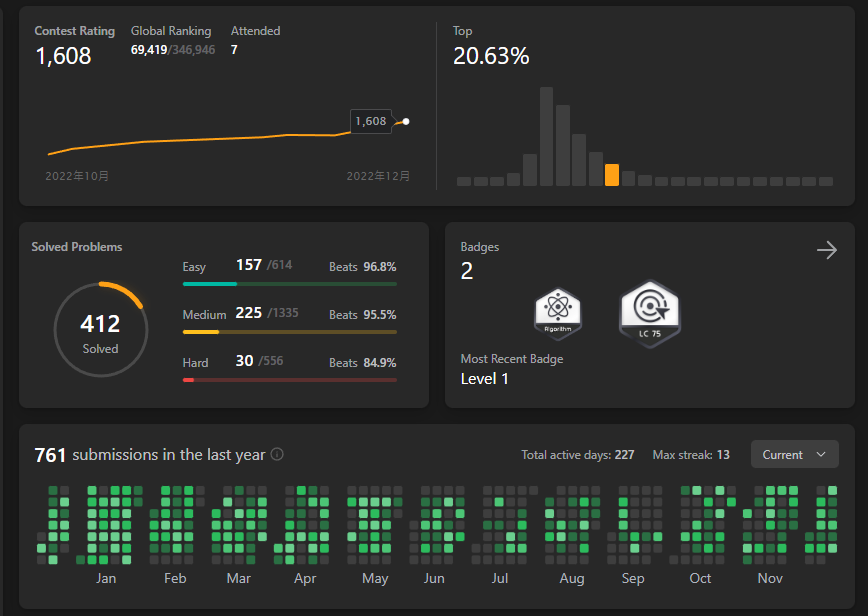
Task: Select the Medium solved progress bar
Action: point(290,332)
